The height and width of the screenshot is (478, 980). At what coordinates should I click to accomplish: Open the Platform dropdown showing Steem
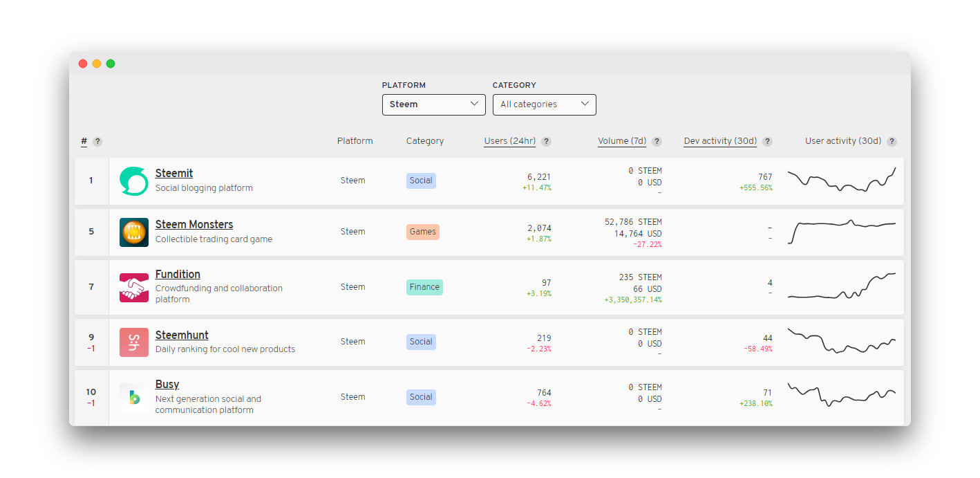[434, 104]
